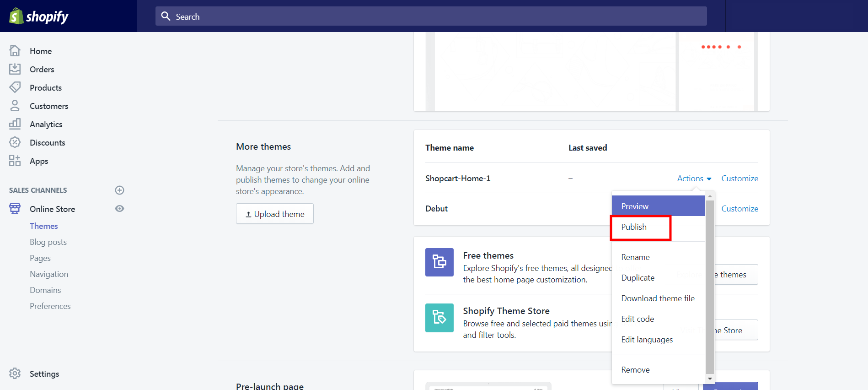Focus the Search input field
This screenshot has height=390, width=868.
pos(431,16)
